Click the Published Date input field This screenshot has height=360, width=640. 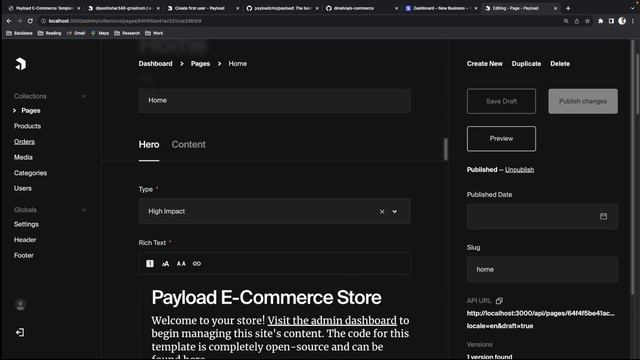pos(542,216)
